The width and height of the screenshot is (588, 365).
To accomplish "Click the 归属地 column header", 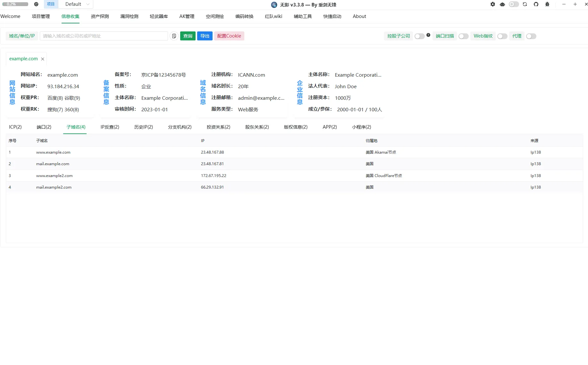I will pyautogui.click(x=372, y=141).
